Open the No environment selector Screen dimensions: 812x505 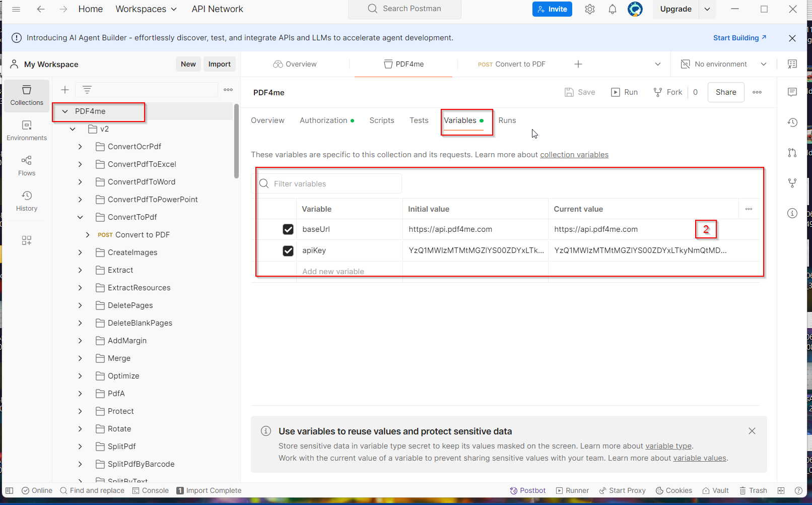(x=723, y=64)
